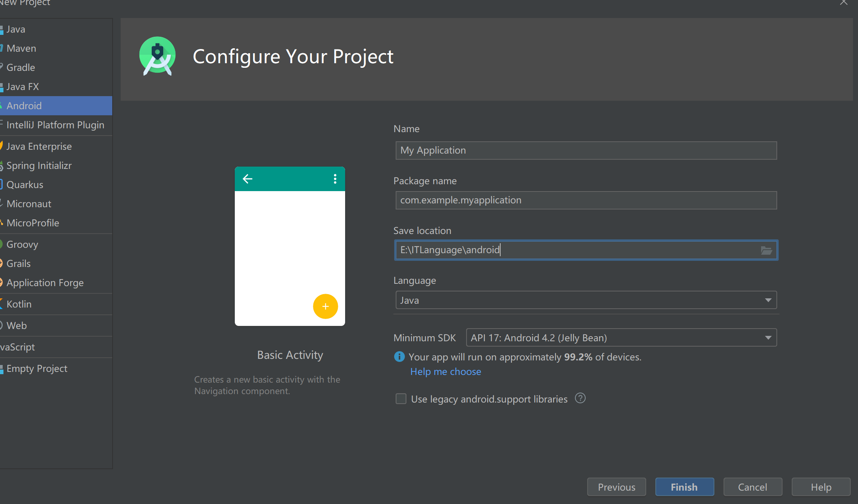Click the yellow plus floating action button
858x504 pixels.
pyautogui.click(x=326, y=306)
